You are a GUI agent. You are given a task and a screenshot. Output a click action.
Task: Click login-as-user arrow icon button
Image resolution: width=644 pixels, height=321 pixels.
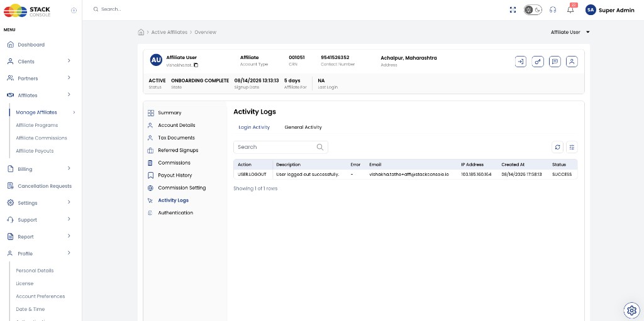pos(520,62)
